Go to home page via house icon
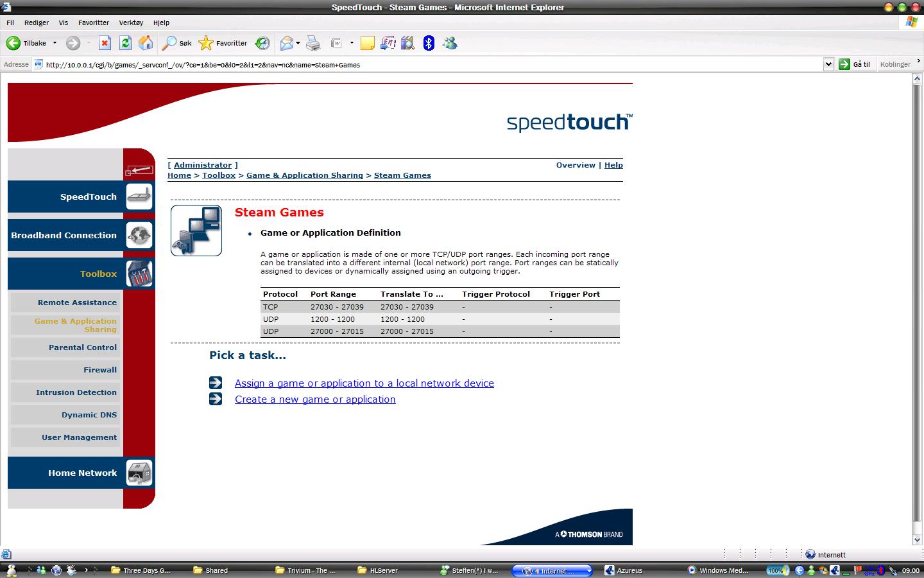The height and width of the screenshot is (578, 924). (x=146, y=43)
